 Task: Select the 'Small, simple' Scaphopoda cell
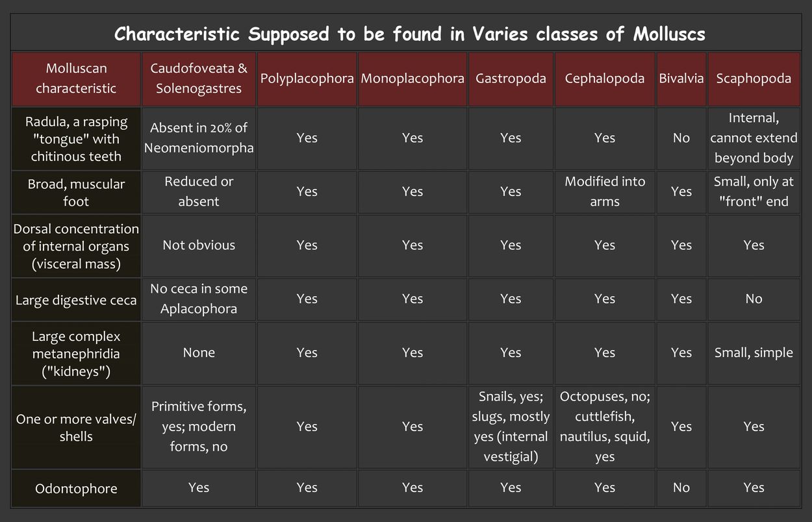click(x=754, y=353)
